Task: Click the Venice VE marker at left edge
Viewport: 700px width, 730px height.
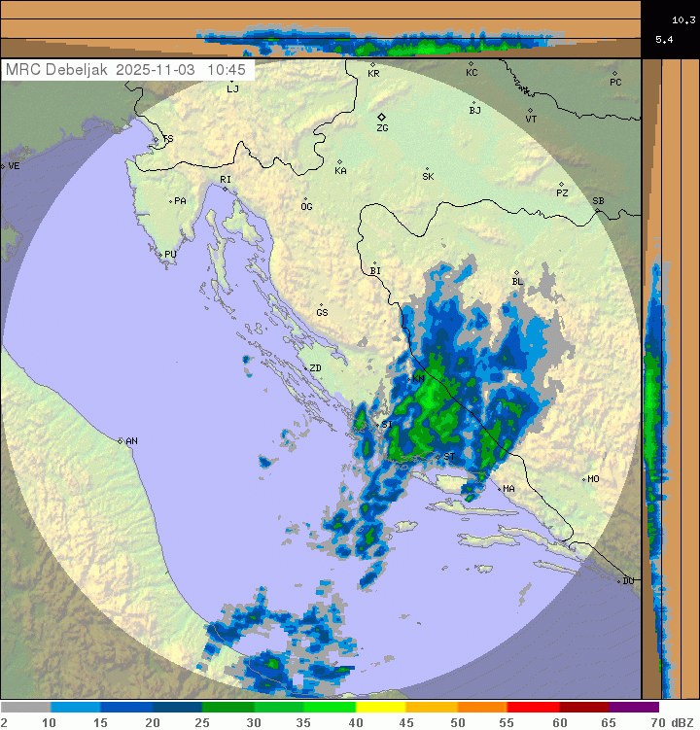Action: click(x=4, y=167)
